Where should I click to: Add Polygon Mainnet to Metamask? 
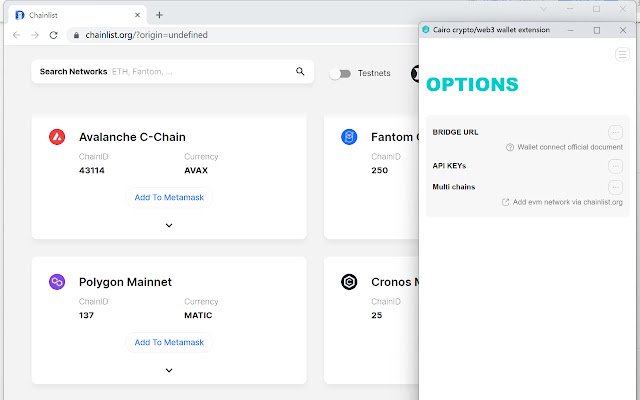click(169, 342)
